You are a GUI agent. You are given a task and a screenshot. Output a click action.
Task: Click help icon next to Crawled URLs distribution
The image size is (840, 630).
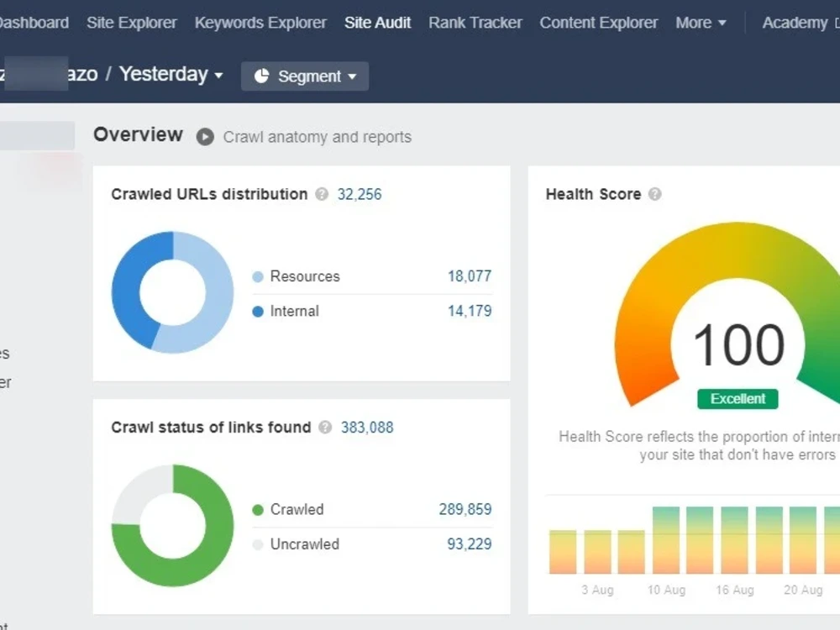point(322,194)
